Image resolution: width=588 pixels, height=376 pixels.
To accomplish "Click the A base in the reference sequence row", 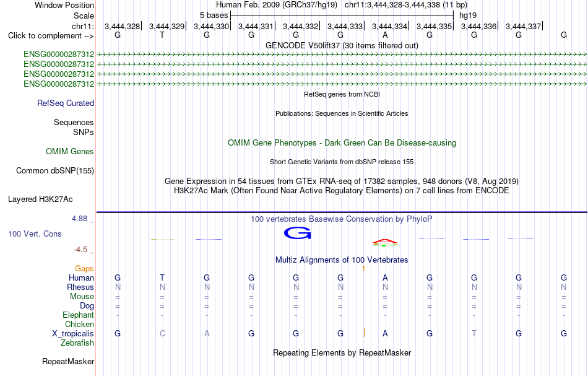I will pyautogui.click(x=385, y=35).
